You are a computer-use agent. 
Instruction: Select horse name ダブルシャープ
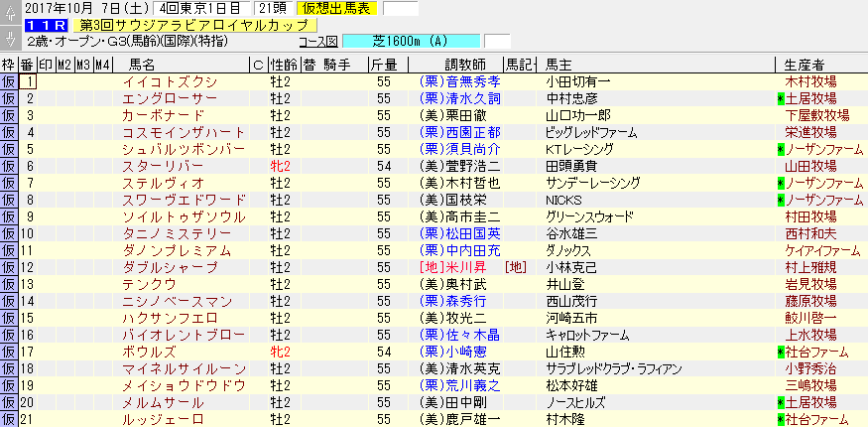(170, 267)
